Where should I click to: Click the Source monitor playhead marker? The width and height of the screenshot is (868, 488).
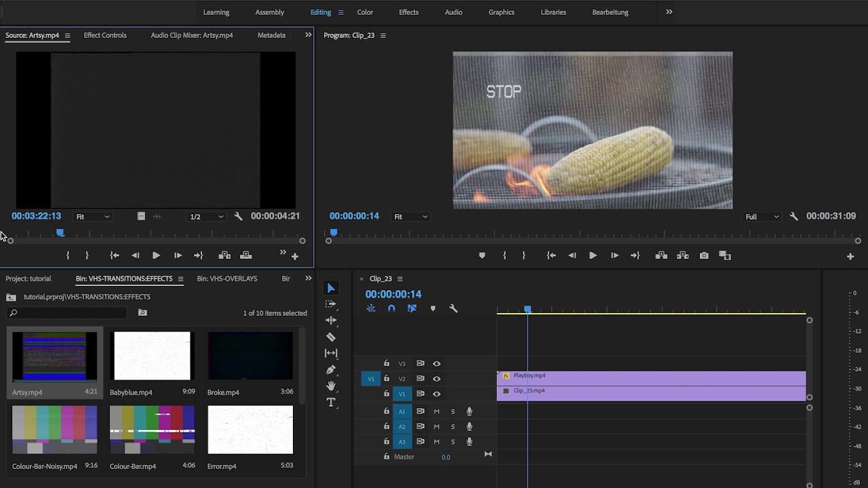(60, 232)
